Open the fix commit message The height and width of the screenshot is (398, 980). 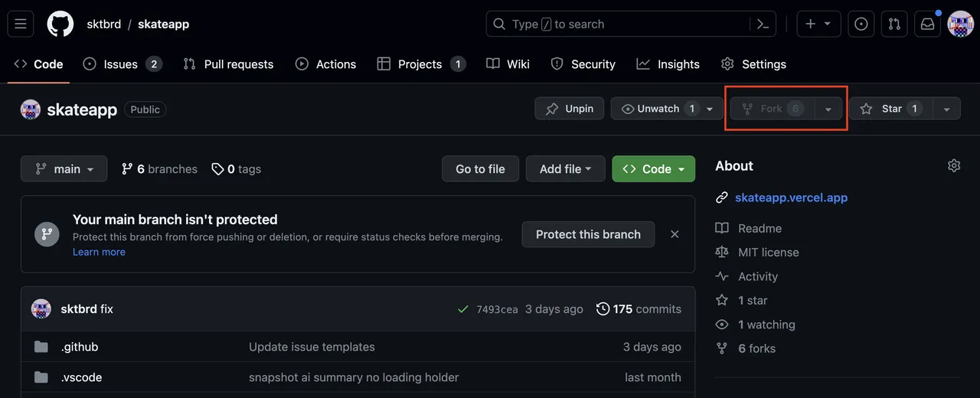click(x=106, y=309)
